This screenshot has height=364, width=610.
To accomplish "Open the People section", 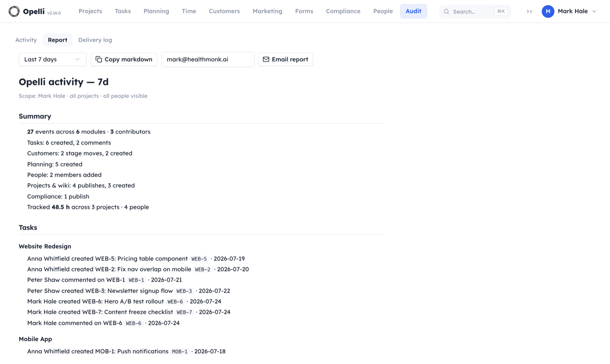I will [x=383, y=11].
